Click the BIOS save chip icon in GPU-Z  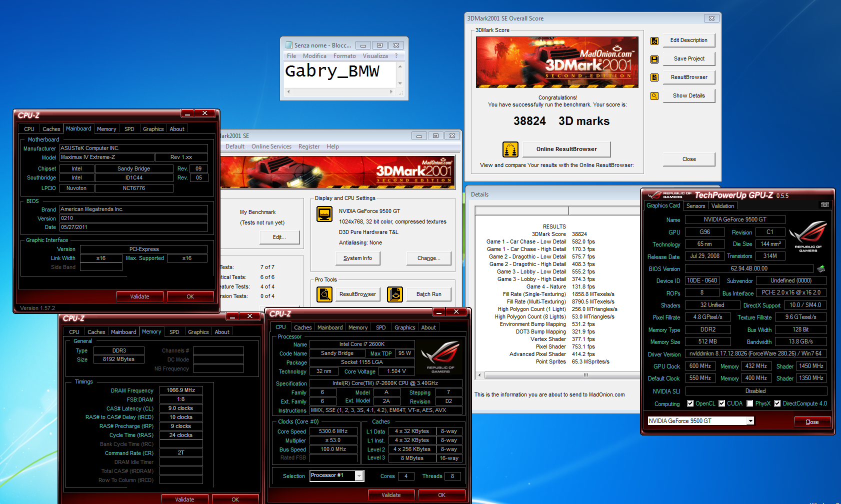click(821, 269)
